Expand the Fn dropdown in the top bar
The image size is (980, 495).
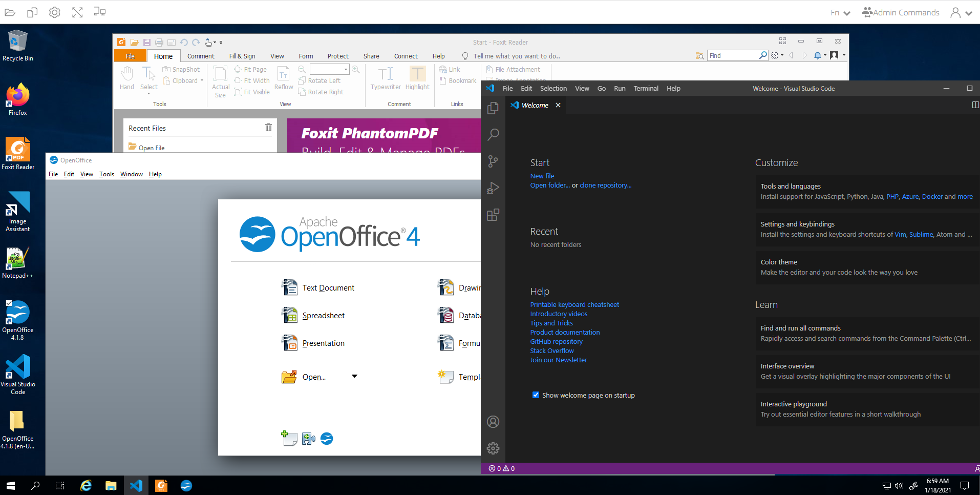pos(847,12)
